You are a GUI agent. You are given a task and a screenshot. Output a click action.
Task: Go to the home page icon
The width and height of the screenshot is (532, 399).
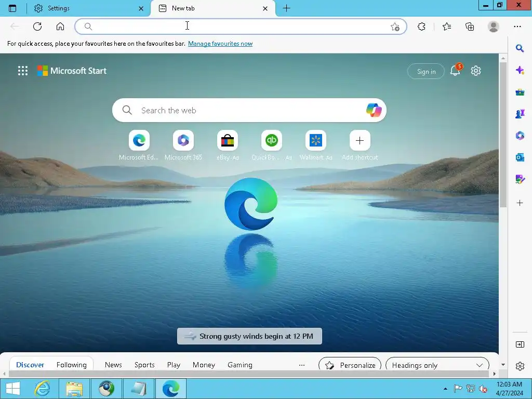(x=60, y=26)
